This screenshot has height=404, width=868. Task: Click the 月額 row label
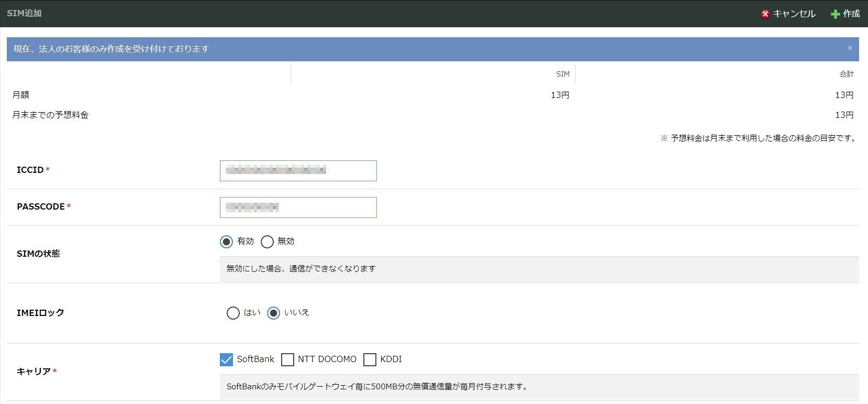click(21, 95)
